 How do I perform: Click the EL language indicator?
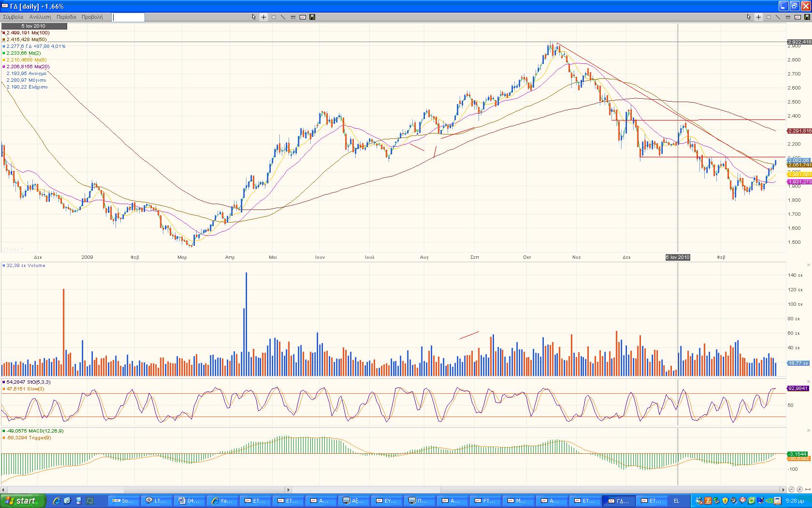tap(676, 501)
